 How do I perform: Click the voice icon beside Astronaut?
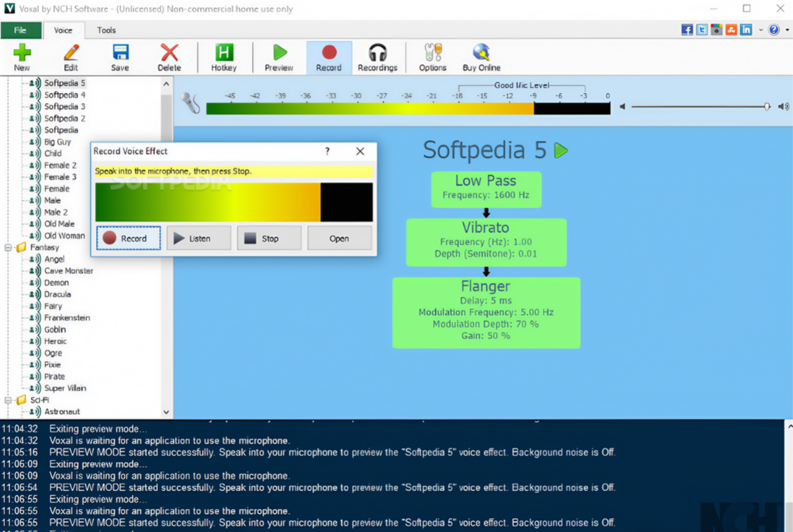[35, 411]
